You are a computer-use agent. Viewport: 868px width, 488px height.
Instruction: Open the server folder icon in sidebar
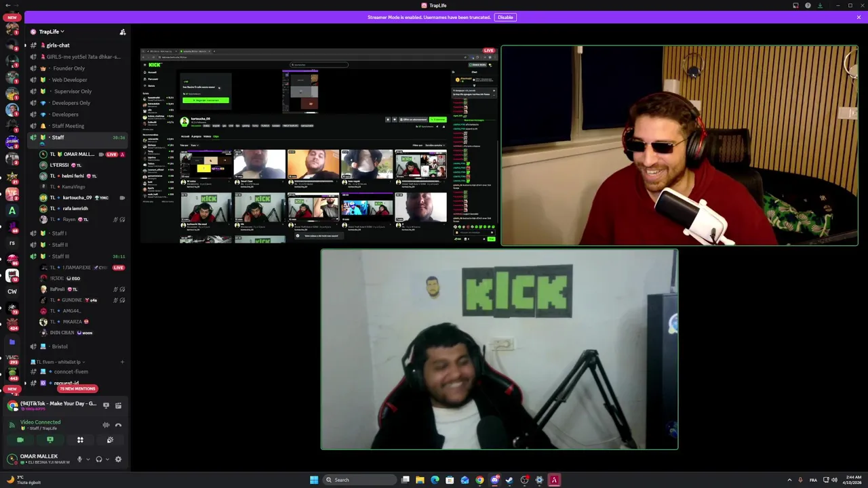[x=12, y=342]
